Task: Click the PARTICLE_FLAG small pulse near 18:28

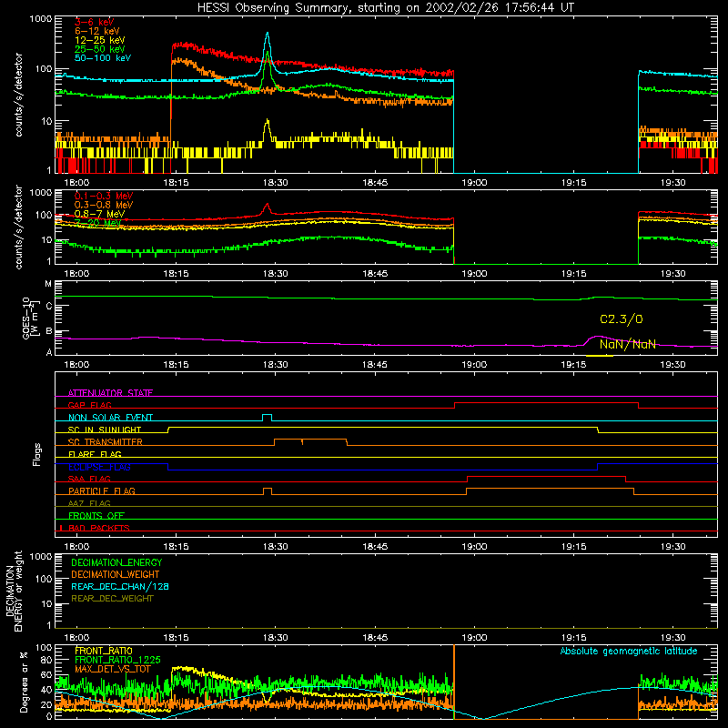Action: 267,489
